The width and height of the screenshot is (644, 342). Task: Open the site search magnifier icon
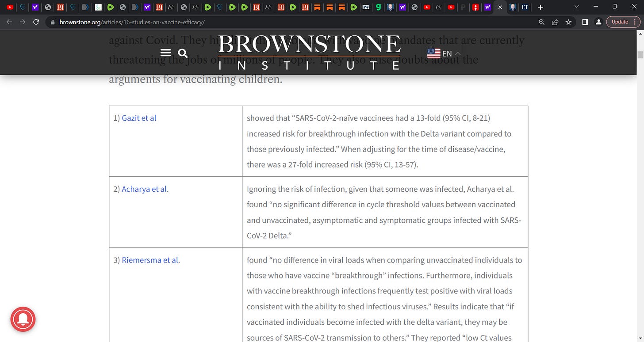(183, 53)
